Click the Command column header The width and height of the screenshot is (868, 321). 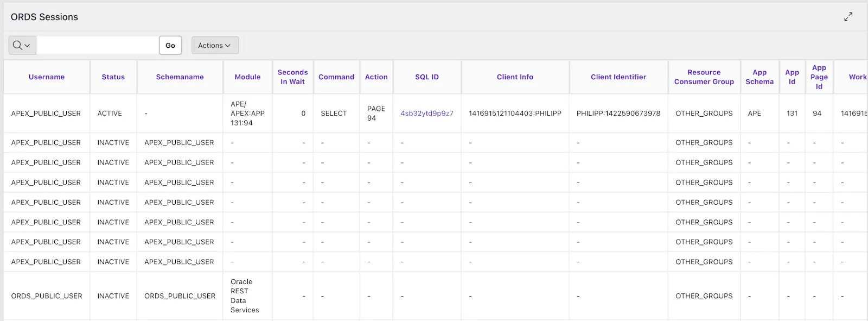pyautogui.click(x=336, y=77)
